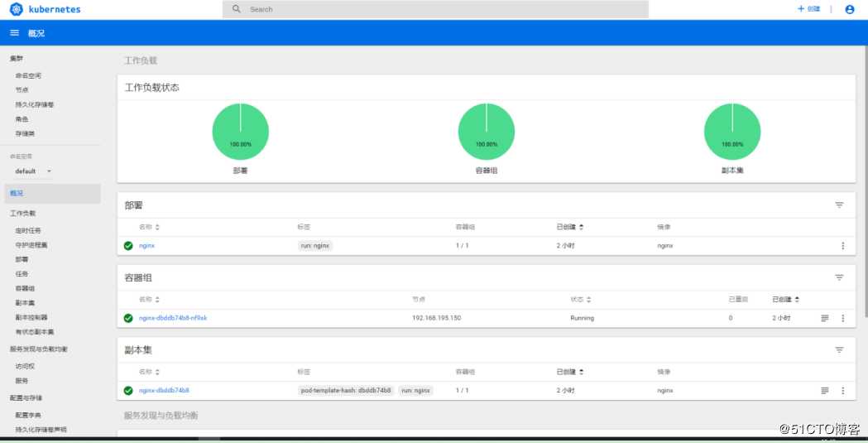Click green status icon of nginx deployment
Image resolution: width=868 pixels, height=443 pixels.
coord(128,246)
